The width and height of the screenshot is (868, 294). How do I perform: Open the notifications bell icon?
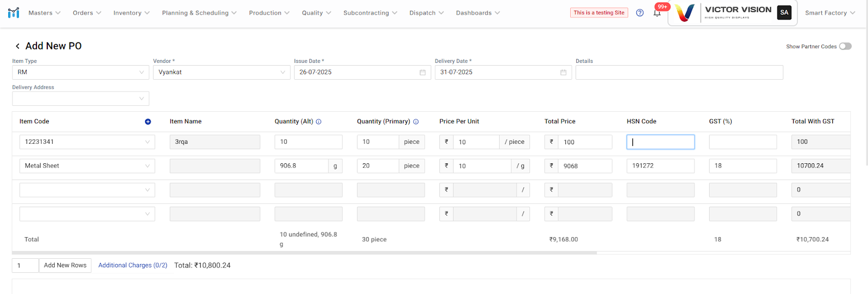point(657,13)
